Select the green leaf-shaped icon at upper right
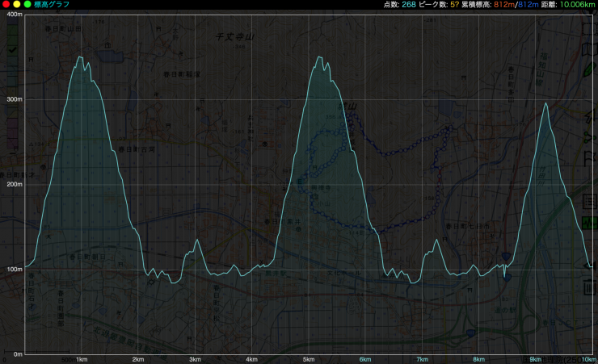The image size is (598, 364). point(589,69)
